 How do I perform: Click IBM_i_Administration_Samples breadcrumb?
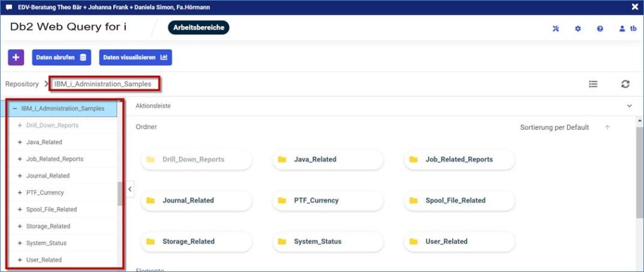pos(103,84)
